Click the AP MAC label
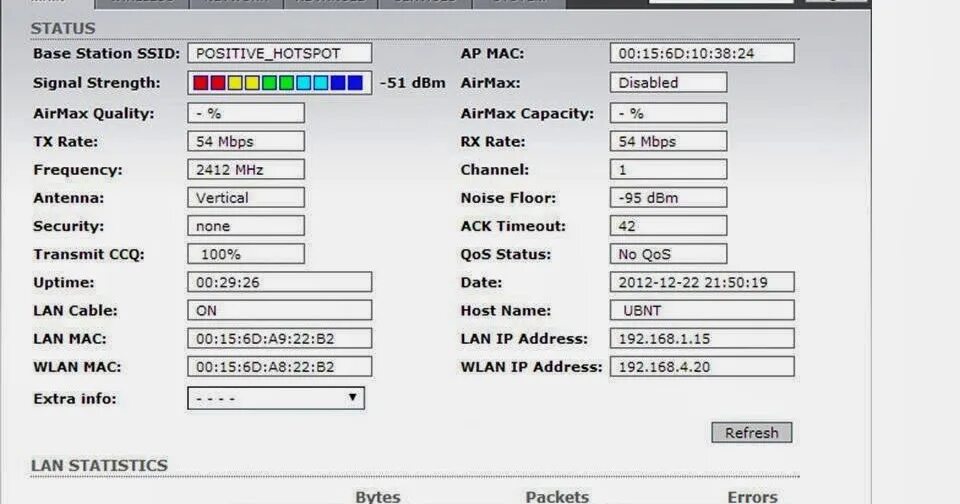 [492, 54]
